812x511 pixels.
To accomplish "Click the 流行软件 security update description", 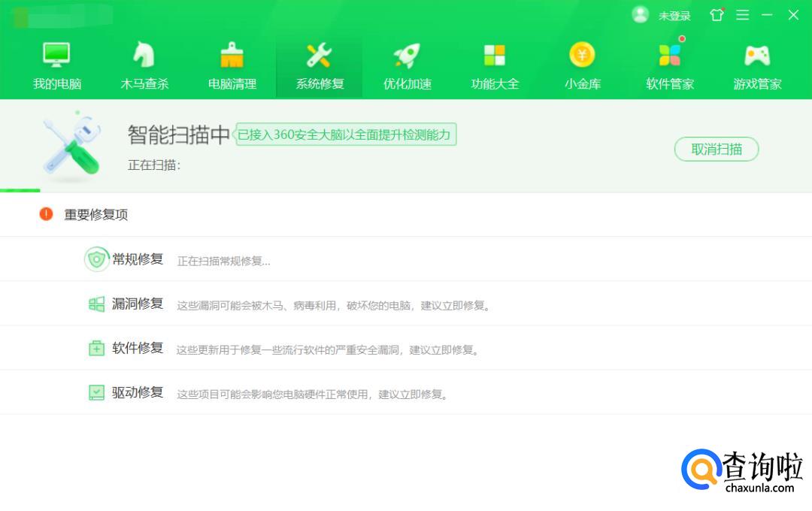I will click(327, 350).
